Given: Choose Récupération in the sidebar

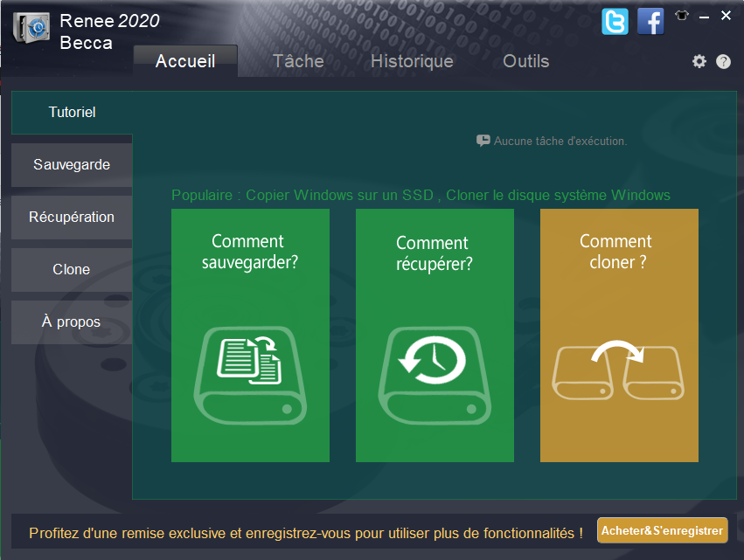Looking at the screenshot, I should tap(72, 218).
